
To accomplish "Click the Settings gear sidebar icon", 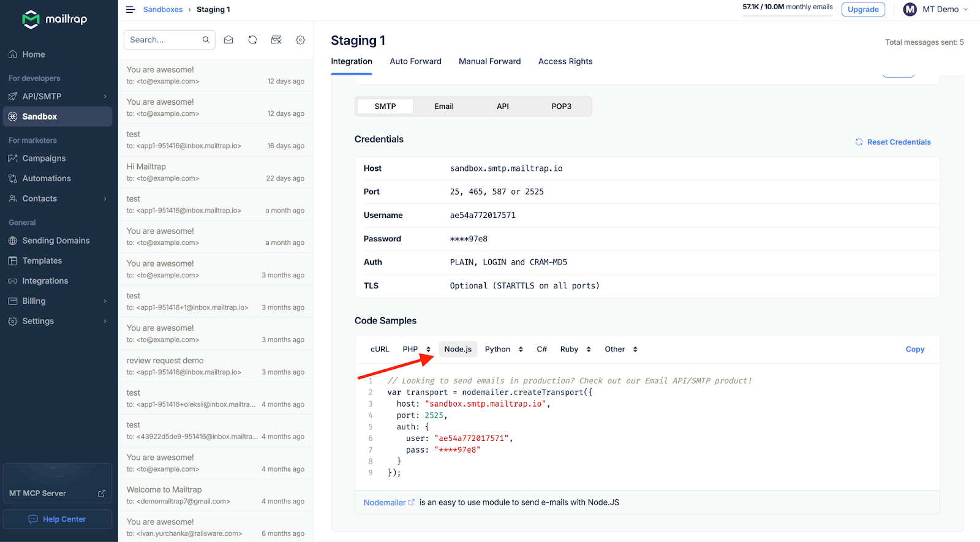I will 13,321.
